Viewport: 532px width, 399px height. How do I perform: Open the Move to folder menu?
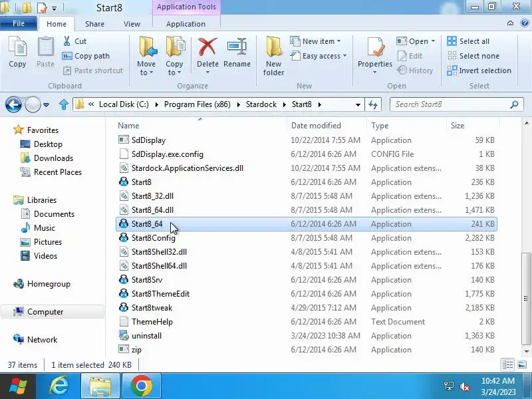(146, 57)
